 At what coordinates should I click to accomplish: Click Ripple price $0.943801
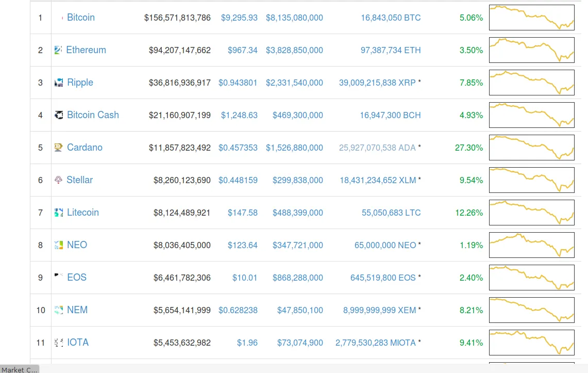(238, 83)
